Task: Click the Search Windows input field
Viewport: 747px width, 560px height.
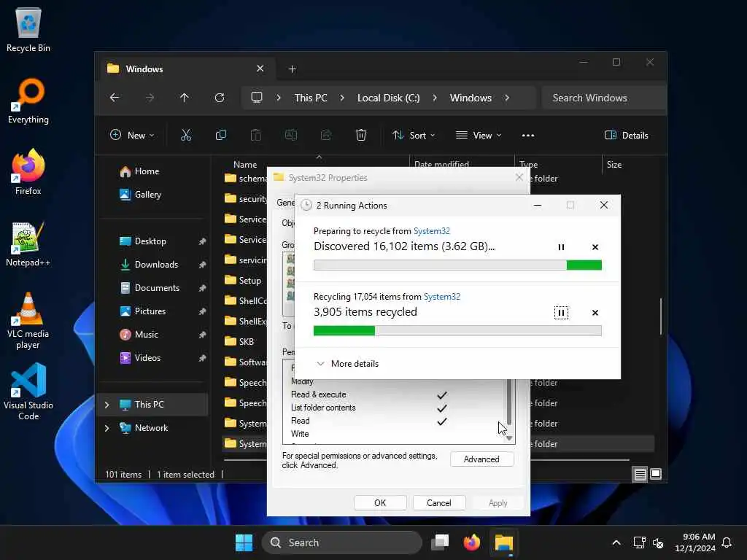Action: click(604, 98)
